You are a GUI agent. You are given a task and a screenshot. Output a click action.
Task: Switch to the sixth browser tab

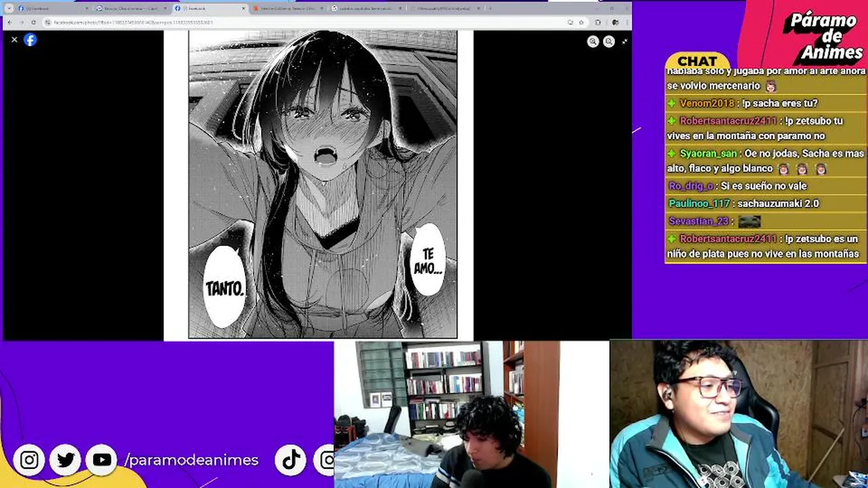[446, 8]
